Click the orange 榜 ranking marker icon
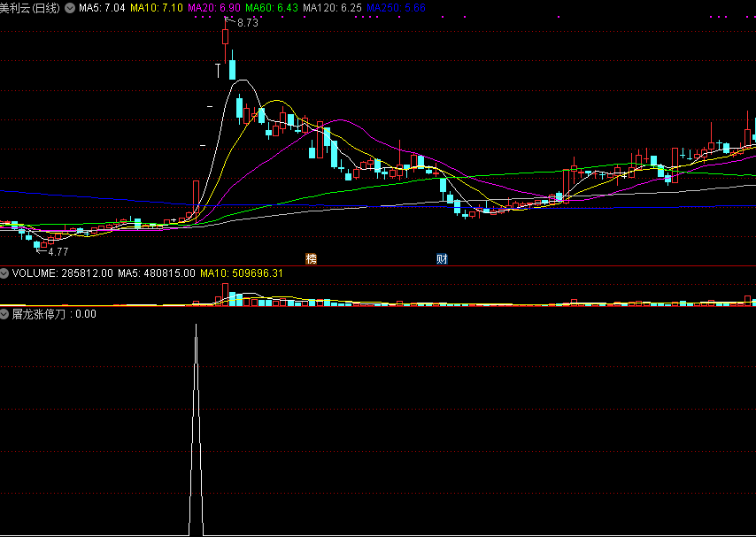The image size is (756, 537). point(311,258)
